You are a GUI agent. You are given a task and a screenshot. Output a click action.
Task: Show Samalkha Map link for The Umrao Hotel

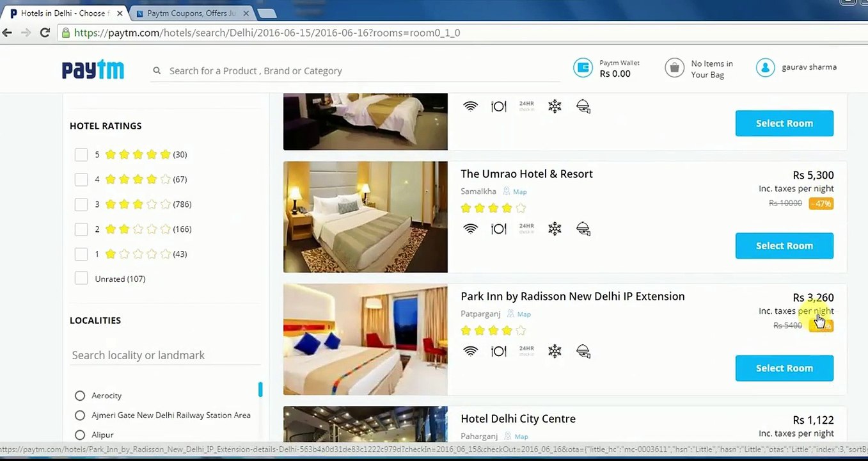click(x=519, y=192)
